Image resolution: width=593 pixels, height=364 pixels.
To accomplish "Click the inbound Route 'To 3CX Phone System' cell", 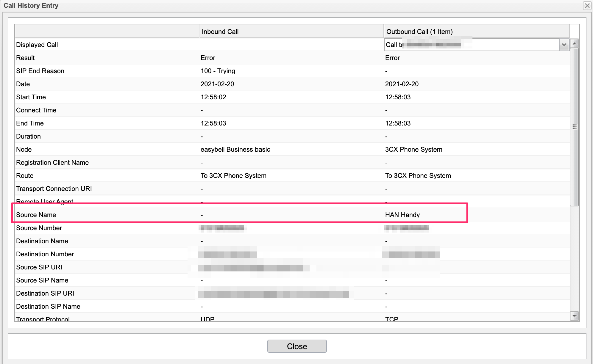I will (233, 175).
